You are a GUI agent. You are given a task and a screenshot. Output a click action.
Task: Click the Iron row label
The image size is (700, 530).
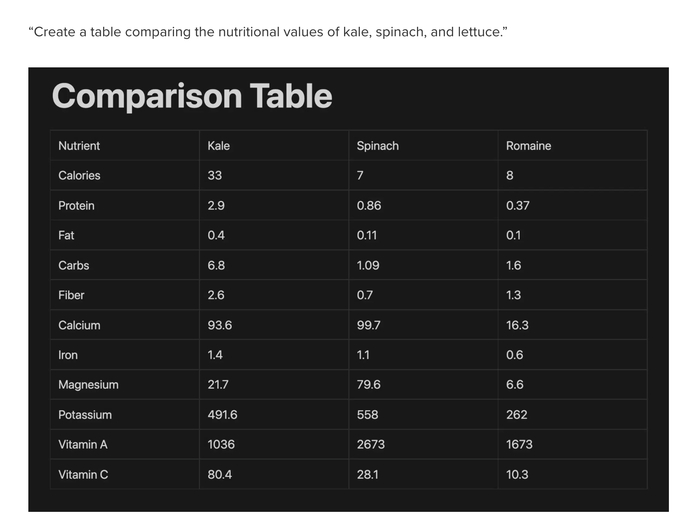68,355
